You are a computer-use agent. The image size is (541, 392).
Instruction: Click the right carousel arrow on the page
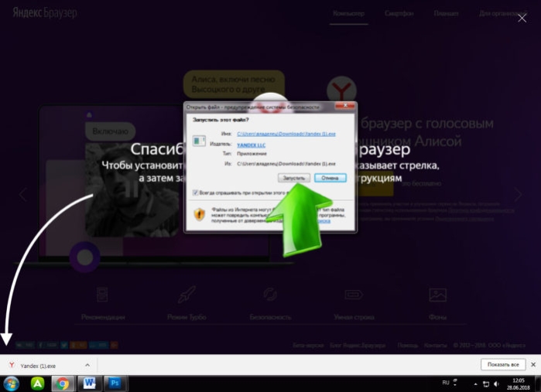pyautogui.click(x=519, y=194)
